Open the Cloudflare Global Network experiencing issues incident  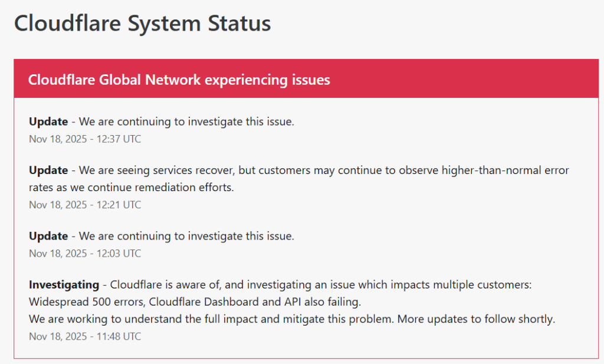179,80
